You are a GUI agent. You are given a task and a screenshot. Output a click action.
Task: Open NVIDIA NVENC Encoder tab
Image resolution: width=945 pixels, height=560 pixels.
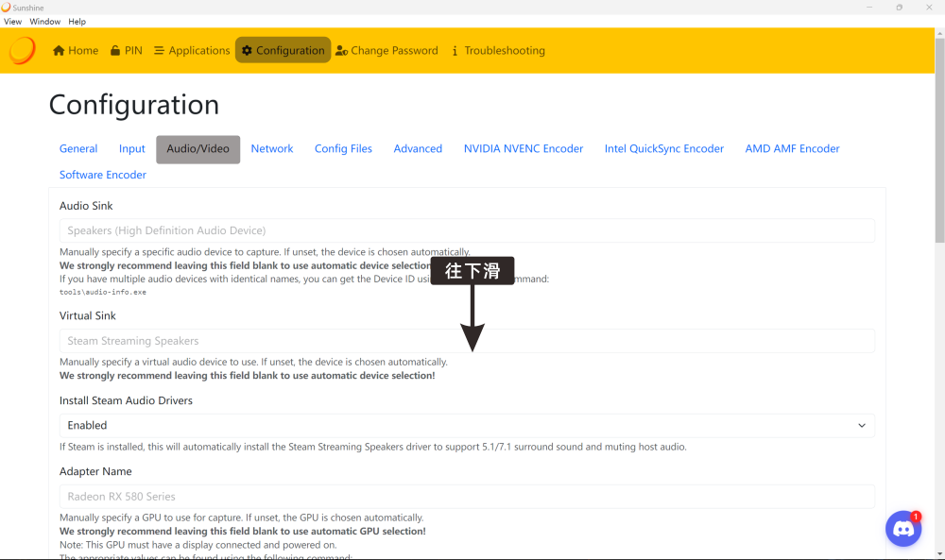point(524,148)
